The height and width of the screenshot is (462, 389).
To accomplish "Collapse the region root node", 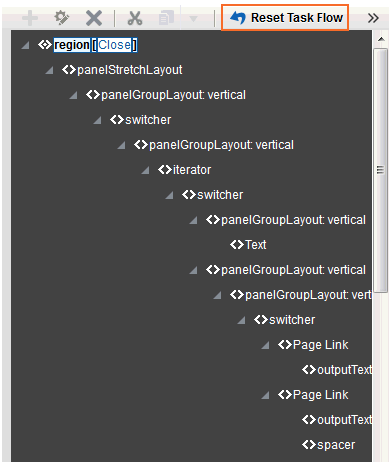I will pos(25,45).
